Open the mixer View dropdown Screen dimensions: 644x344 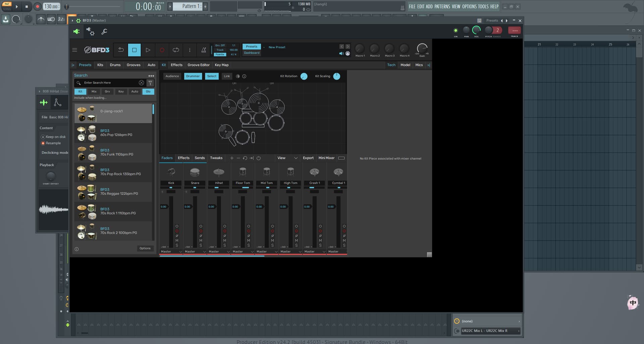pyautogui.click(x=287, y=158)
